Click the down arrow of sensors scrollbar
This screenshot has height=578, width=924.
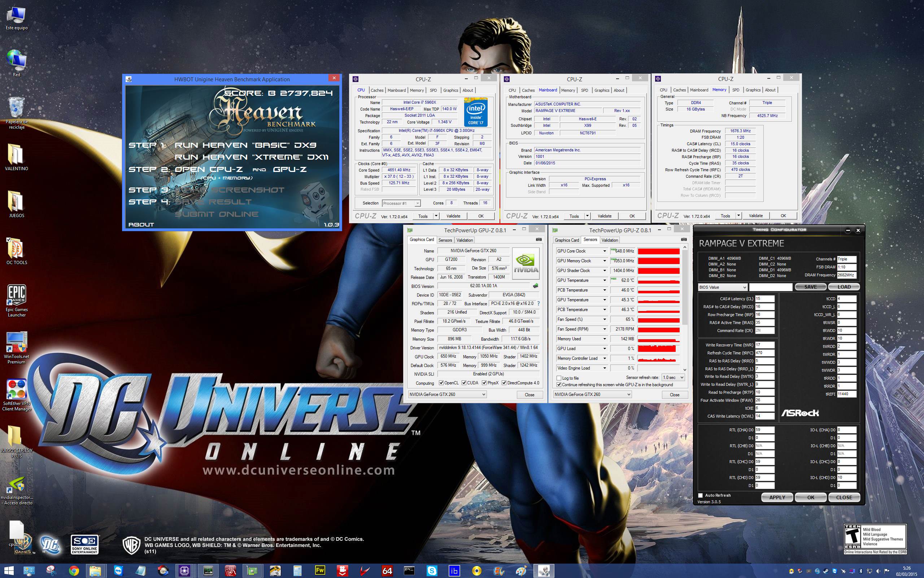click(684, 370)
